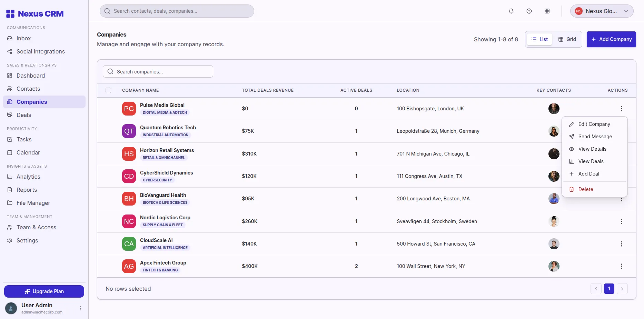Open the User Admin three-dot options menu
Screen dimensions: 644x319
click(81, 308)
